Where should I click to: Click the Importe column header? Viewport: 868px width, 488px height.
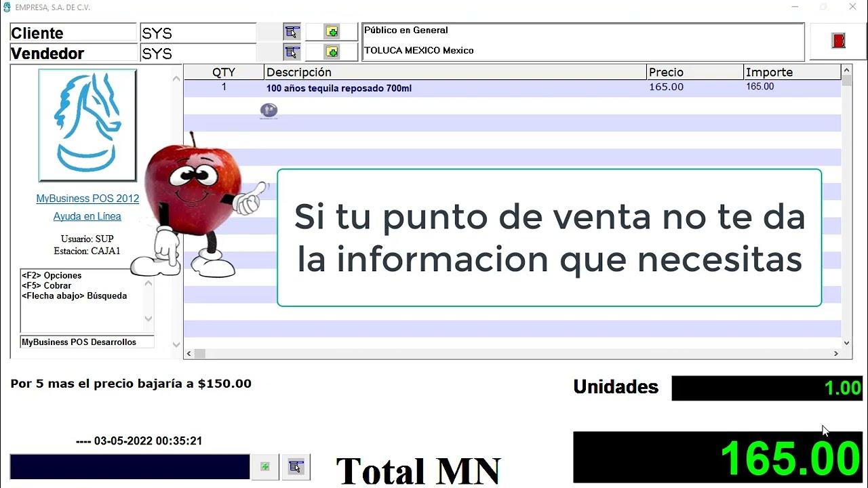pyautogui.click(x=792, y=72)
